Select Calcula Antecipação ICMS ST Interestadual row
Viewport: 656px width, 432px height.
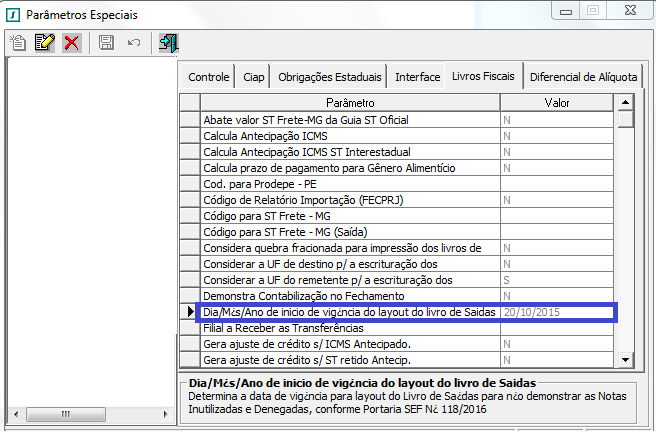point(350,152)
